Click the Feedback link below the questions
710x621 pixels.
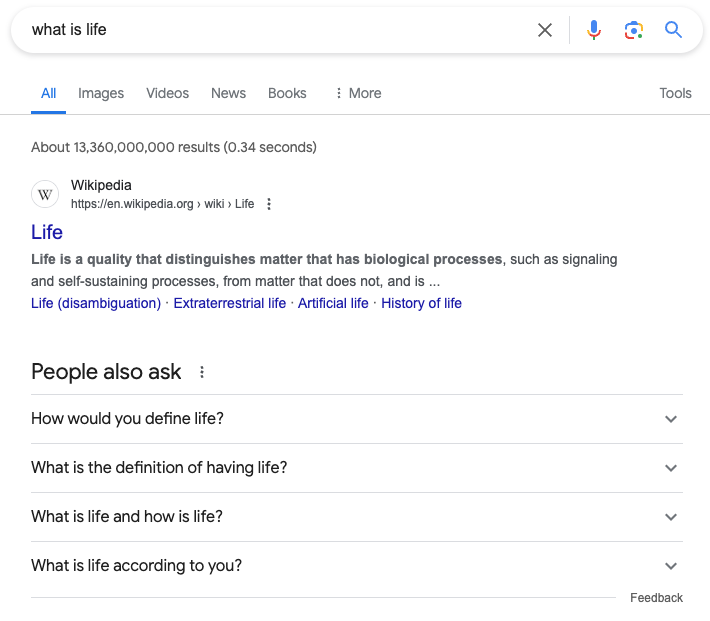[656, 598]
